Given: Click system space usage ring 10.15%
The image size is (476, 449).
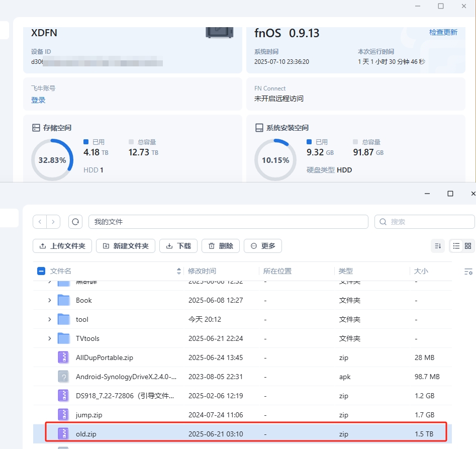Looking at the screenshot, I should click(x=275, y=160).
